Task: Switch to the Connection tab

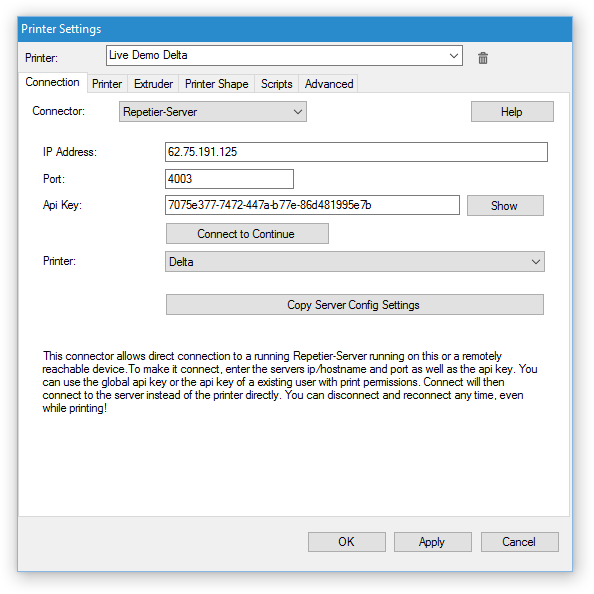Action: 52,82
